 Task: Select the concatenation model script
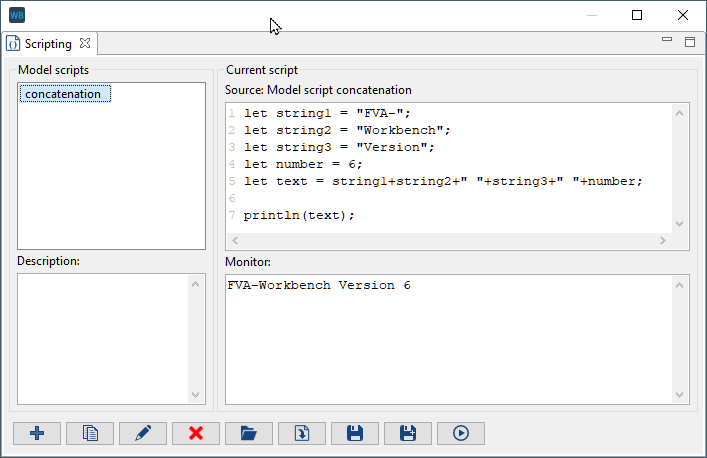pyautogui.click(x=64, y=94)
